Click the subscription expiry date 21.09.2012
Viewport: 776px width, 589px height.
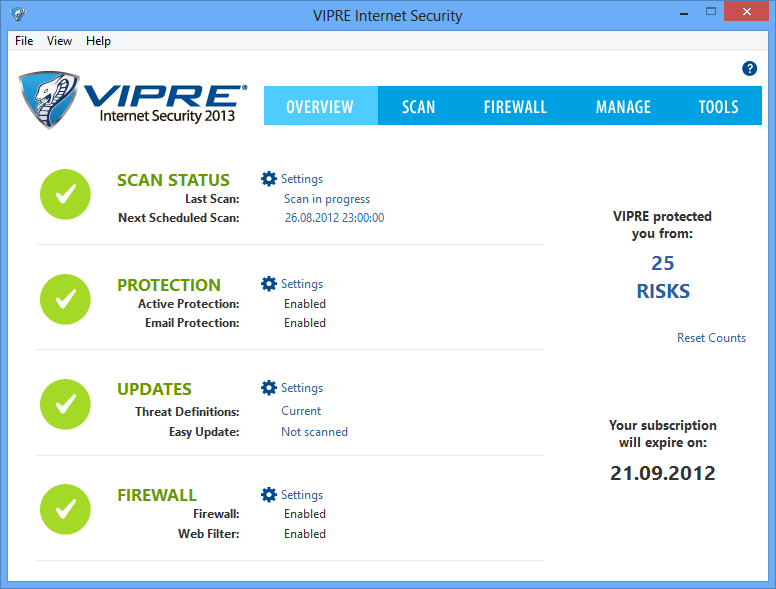click(663, 473)
